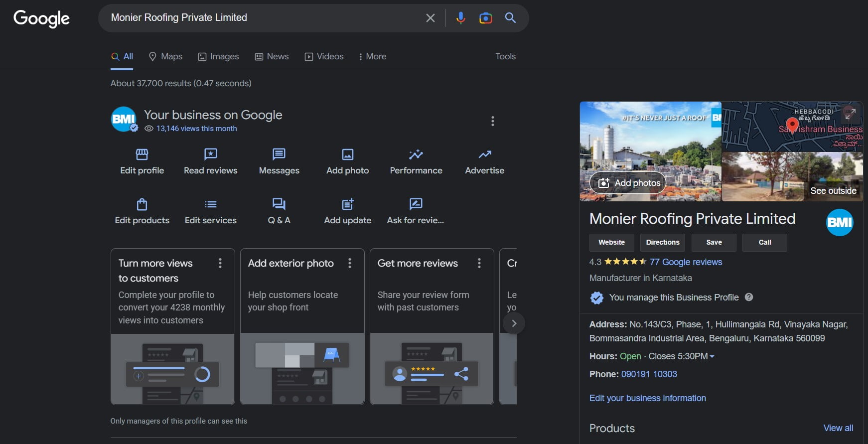868x444 pixels.
Task: Open Edit your business information link
Action: [x=648, y=398]
